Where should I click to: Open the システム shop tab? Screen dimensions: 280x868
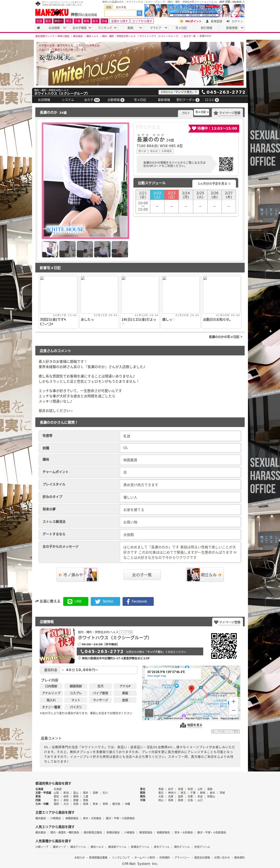[68, 100]
